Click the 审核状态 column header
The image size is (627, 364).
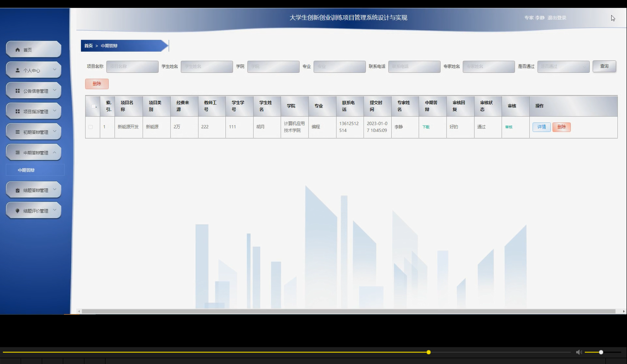488,106
